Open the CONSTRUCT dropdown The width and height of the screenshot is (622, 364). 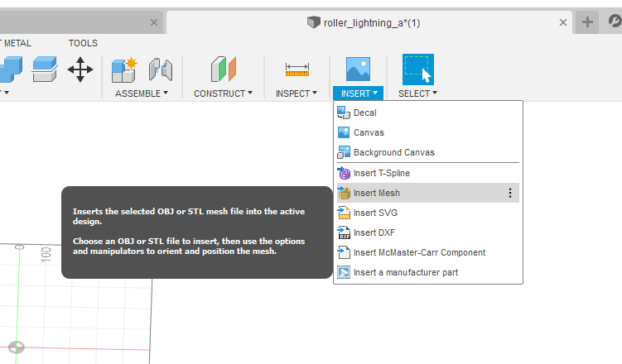[223, 93]
